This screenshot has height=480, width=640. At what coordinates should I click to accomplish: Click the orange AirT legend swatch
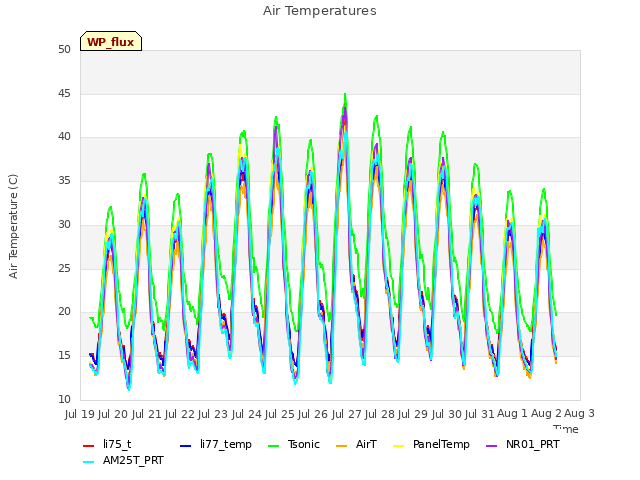tap(341, 446)
